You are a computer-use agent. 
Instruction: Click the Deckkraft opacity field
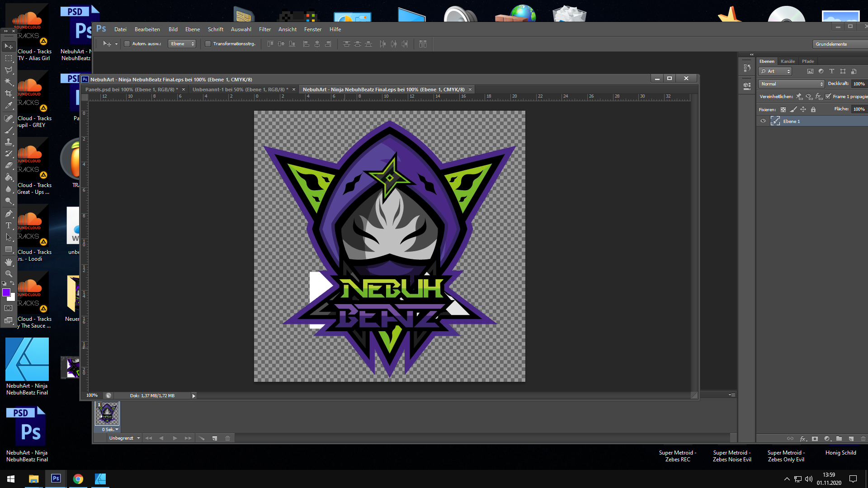coord(859,84)
